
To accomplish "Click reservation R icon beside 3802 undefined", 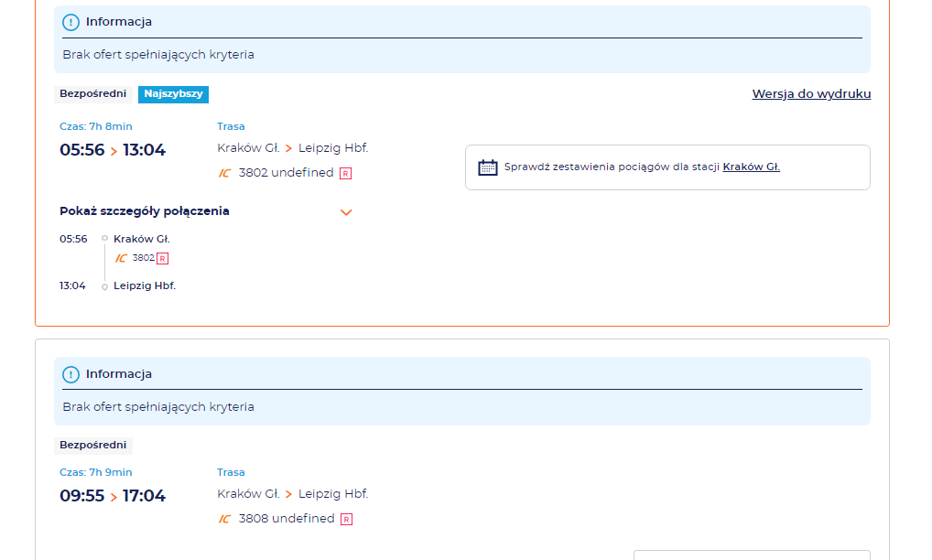I will [345, 174].
